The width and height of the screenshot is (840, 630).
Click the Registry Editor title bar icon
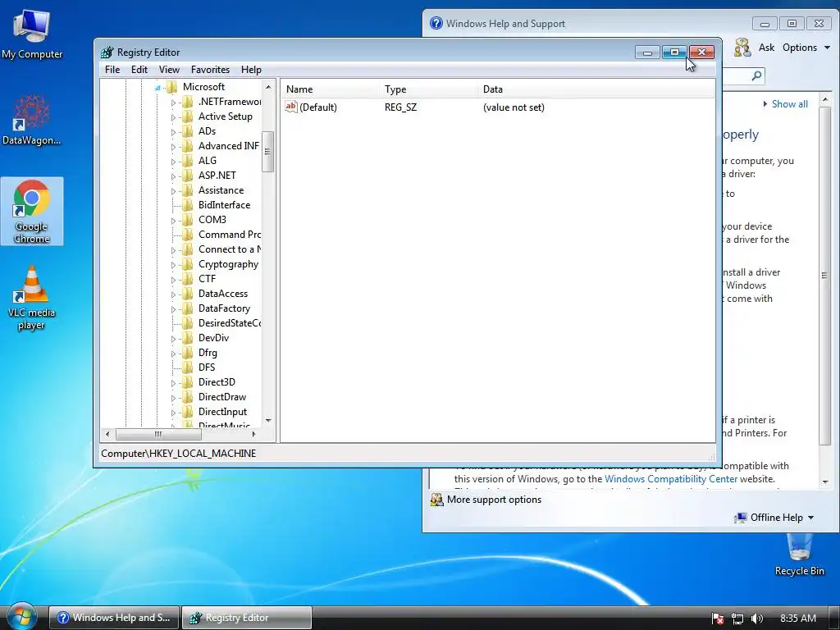point(107,52)
